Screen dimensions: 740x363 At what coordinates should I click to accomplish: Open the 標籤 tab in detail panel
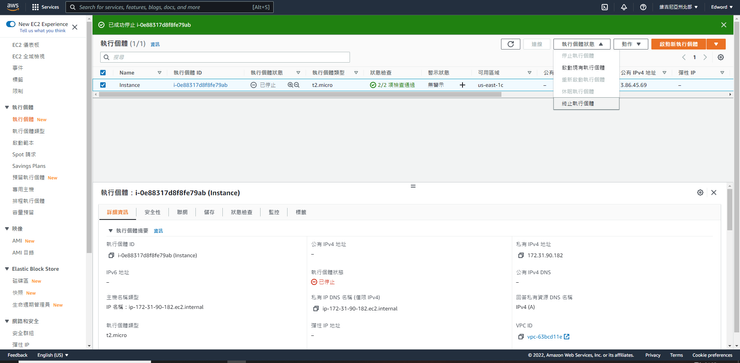pos(301,212)
